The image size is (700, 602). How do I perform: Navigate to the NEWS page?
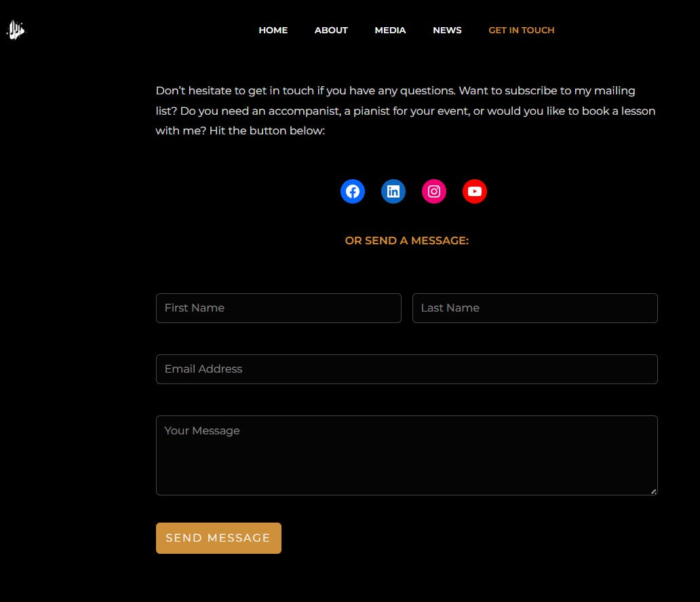pyautogui.click(x=447, y=31)
